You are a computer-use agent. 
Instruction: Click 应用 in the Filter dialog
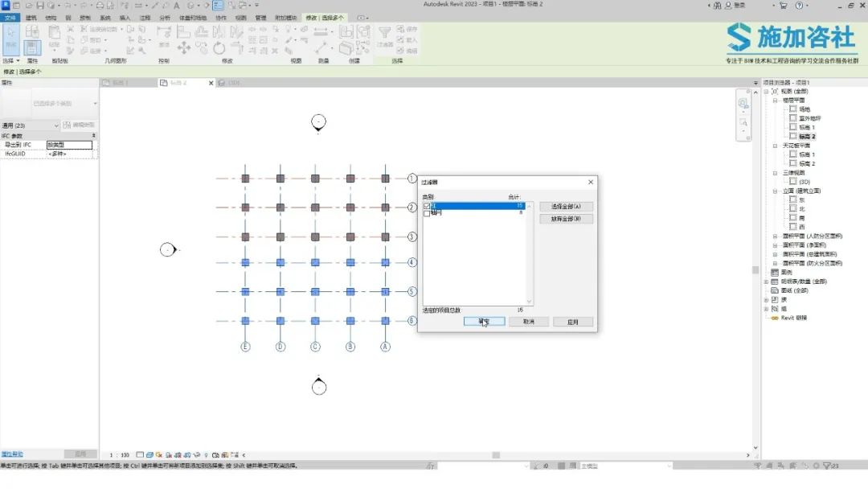(x=573, y=322)
